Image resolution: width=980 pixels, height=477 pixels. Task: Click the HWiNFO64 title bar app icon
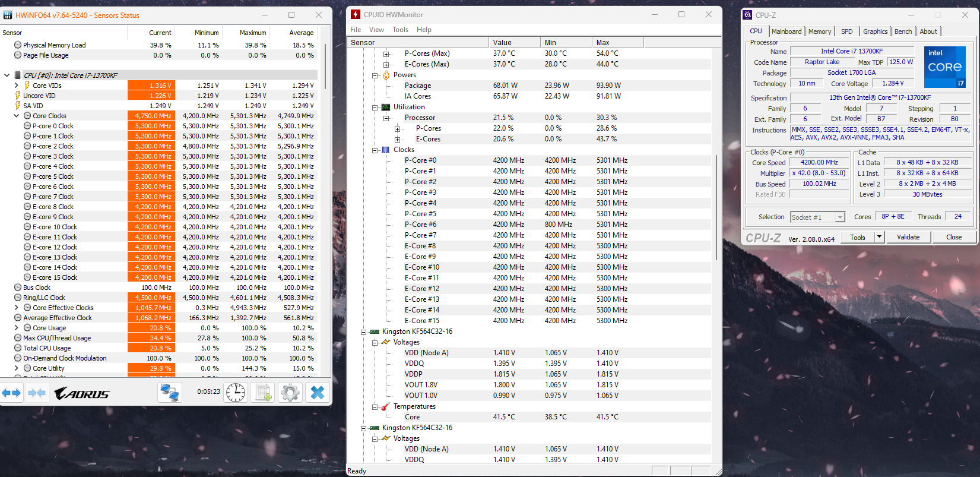pyautogui.click(x=8, y=15)
